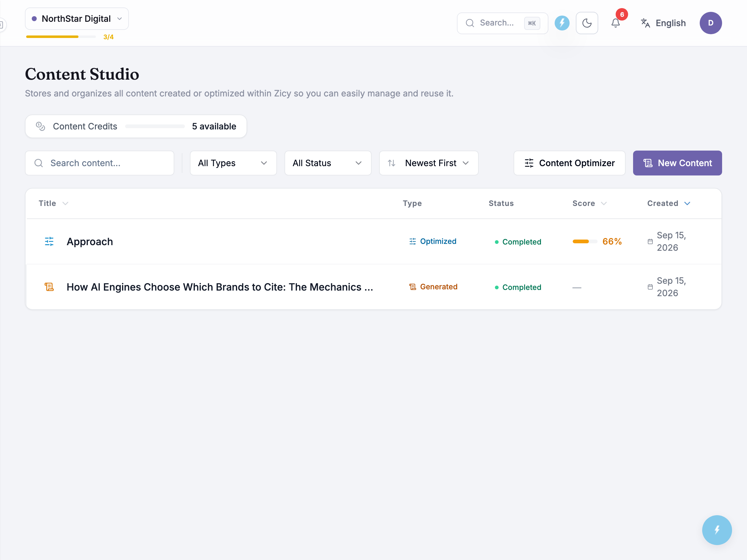The width and height of the screenshot is (747, 560).
Task: Click Content Credits usage bar
Action: [x=155, y=126]
